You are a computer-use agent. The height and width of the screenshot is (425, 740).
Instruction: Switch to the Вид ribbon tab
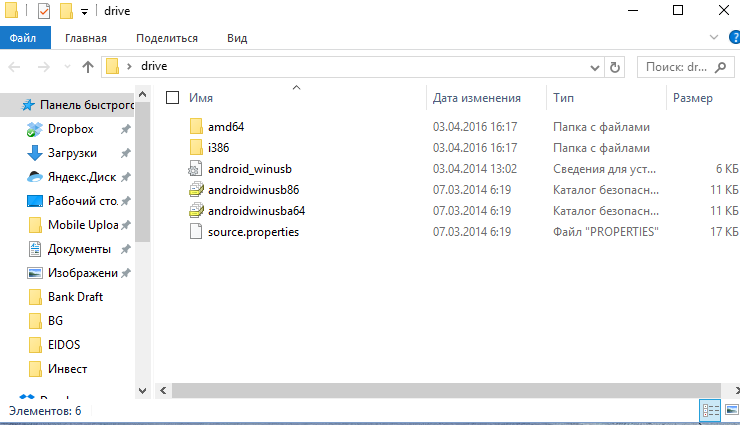pos(237,38)
